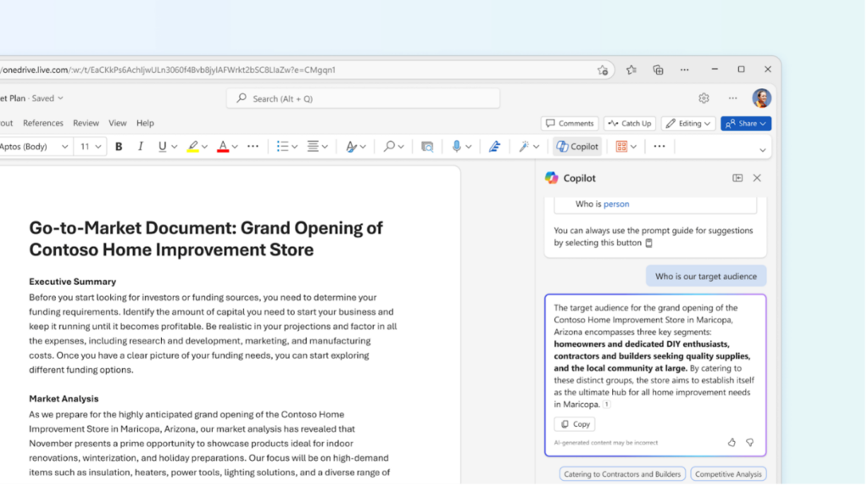Click the Editor pen icon
This screenshot has width=868, height=487.
click(x=495, y=147)
